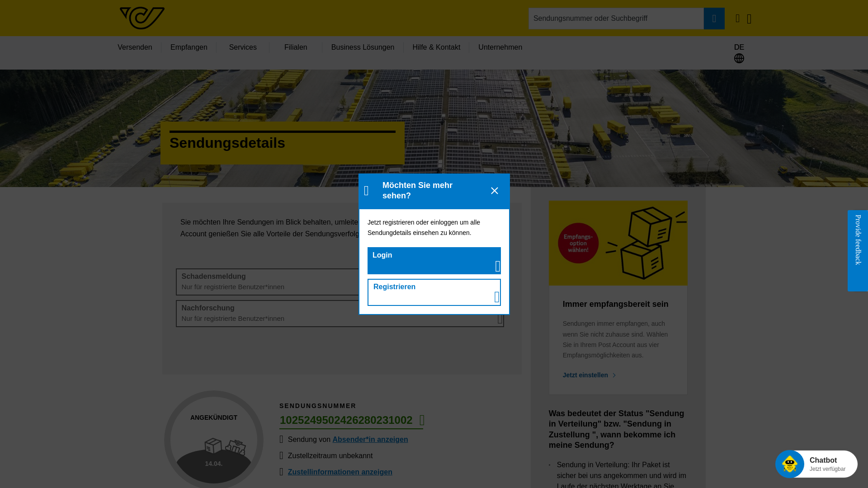Image resolution: width=868 pixels, height=488 pixels.
Task: Click the '14.04.' date in status circle
Action: coord(214,464)
